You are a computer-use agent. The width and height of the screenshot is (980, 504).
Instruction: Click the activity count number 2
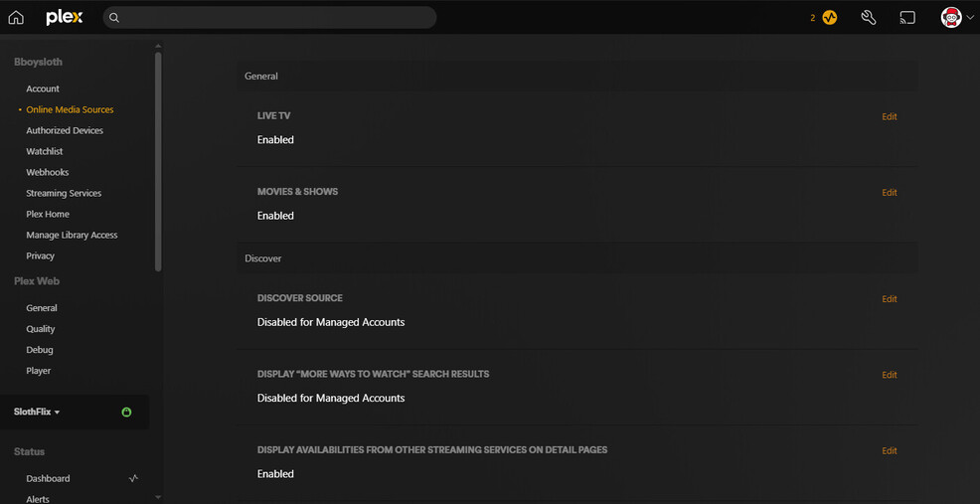click(x=812, y=18)
